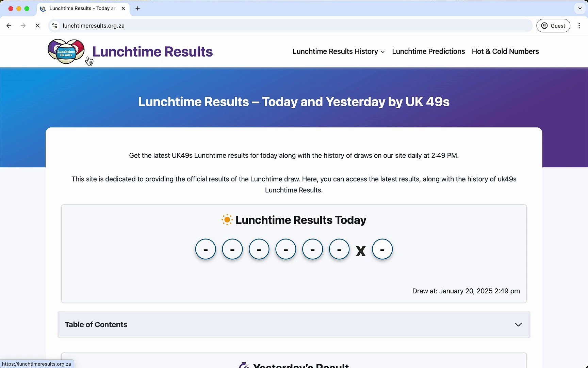Screen dimensions: 588x368
Task: Follow the Lunchtime Results header link
Action: coord(152,51)
